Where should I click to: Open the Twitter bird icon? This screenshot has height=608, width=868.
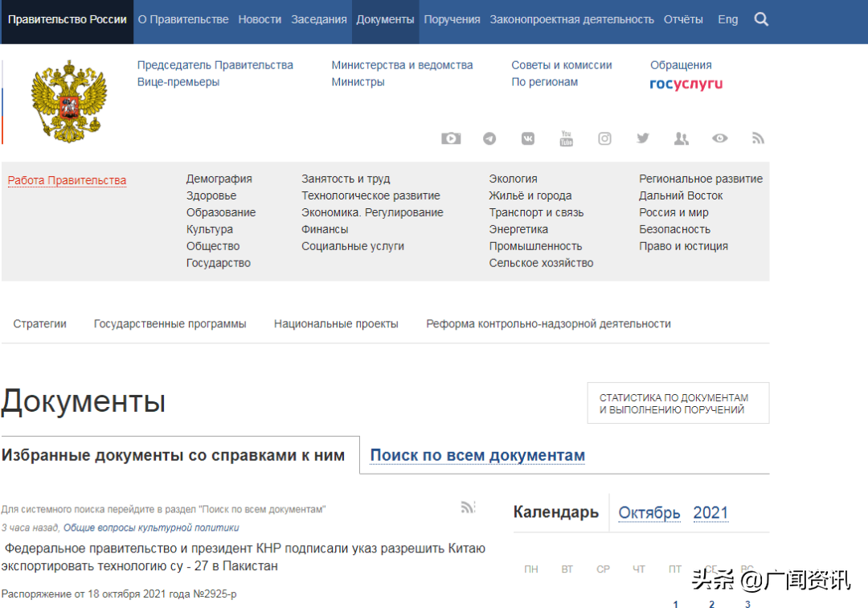(643, 138)
